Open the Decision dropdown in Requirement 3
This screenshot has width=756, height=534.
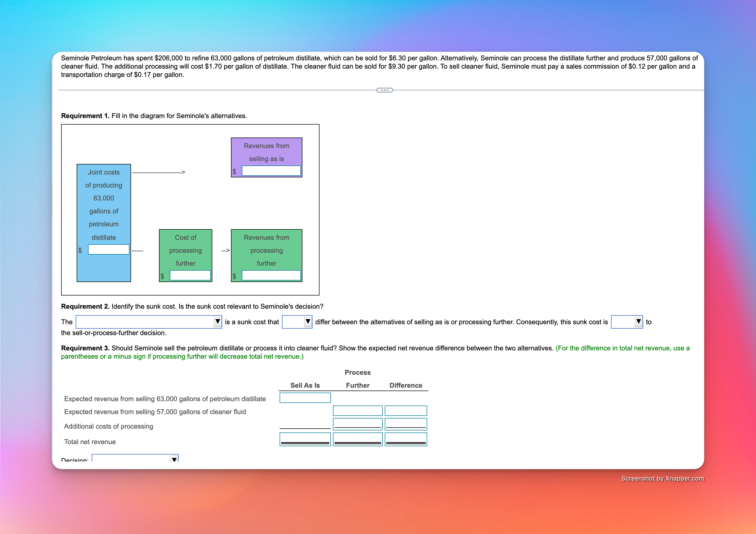click(x=175, y=459)
